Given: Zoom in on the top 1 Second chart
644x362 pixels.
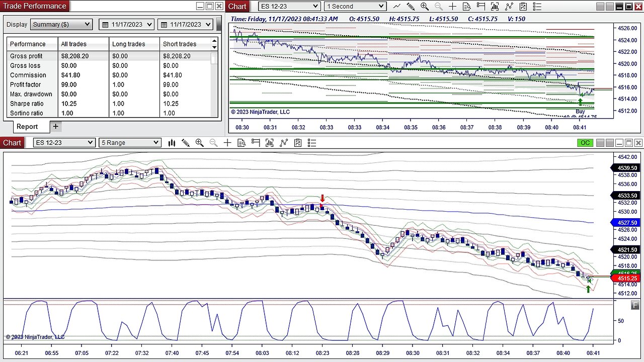Looking at the screenshot, I should click(x=425, y=7).
